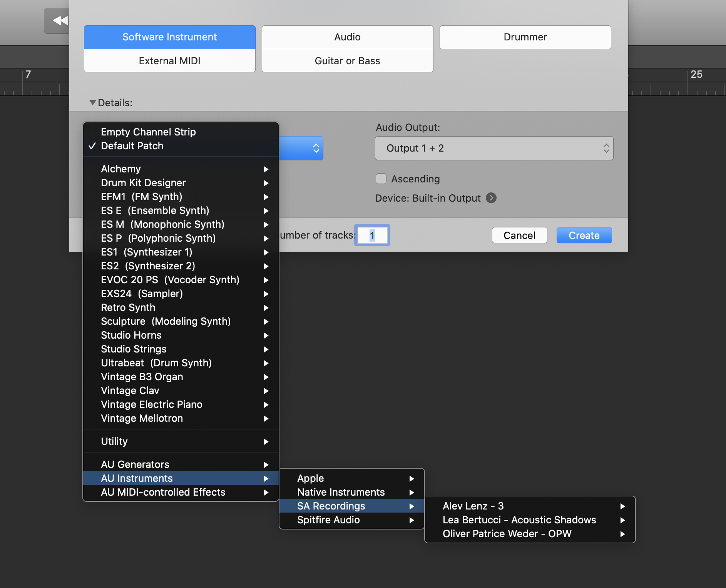Open the Native Instruments submenu
Viewport: 726px width, 588px height.
(x=352, y=492)
